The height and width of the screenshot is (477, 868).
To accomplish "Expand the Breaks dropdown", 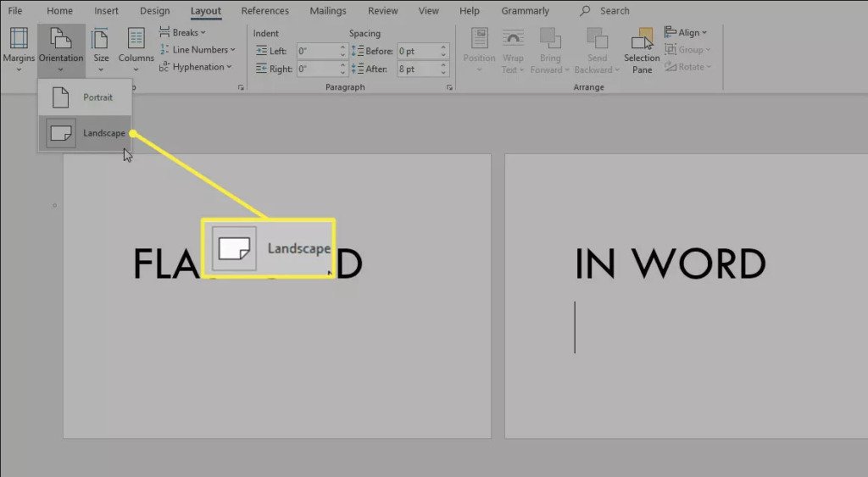I will (x=182, y=33).
